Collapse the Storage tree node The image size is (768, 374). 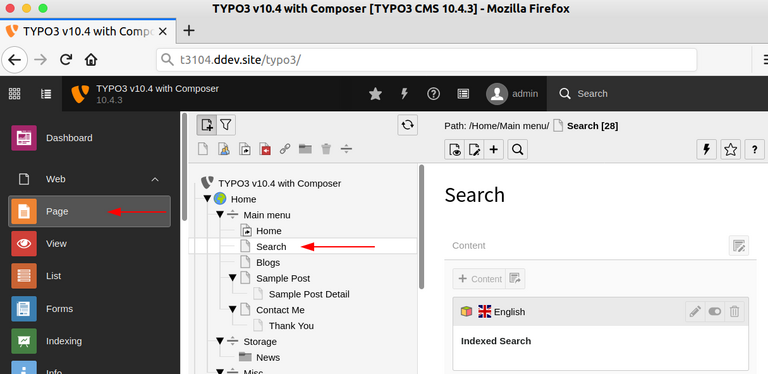220,341
